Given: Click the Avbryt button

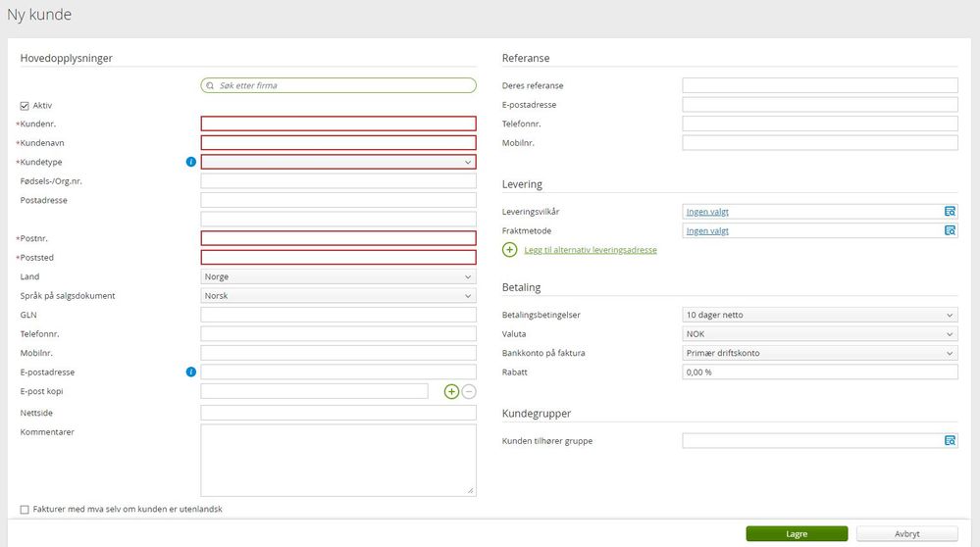Looking at the screenshot, I should (906, 534).
